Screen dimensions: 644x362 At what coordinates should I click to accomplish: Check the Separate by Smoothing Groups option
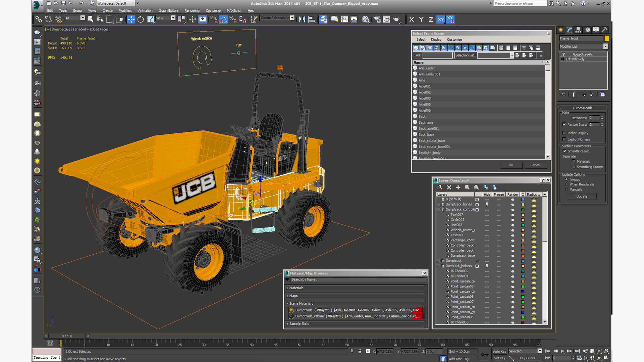574,167
